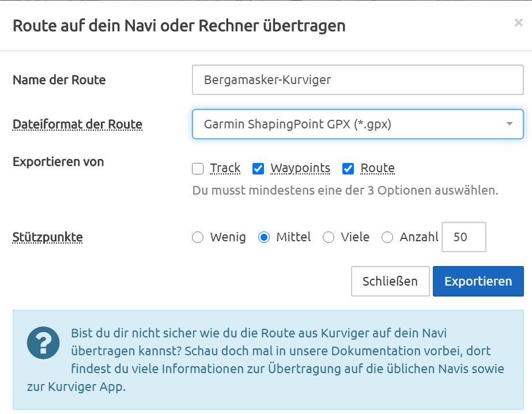This screenshot has height=414, width=532.
Task: Focus the Bergamasker-Kurviger route name field
Action: pyautogui.click(x=357, y=80)
